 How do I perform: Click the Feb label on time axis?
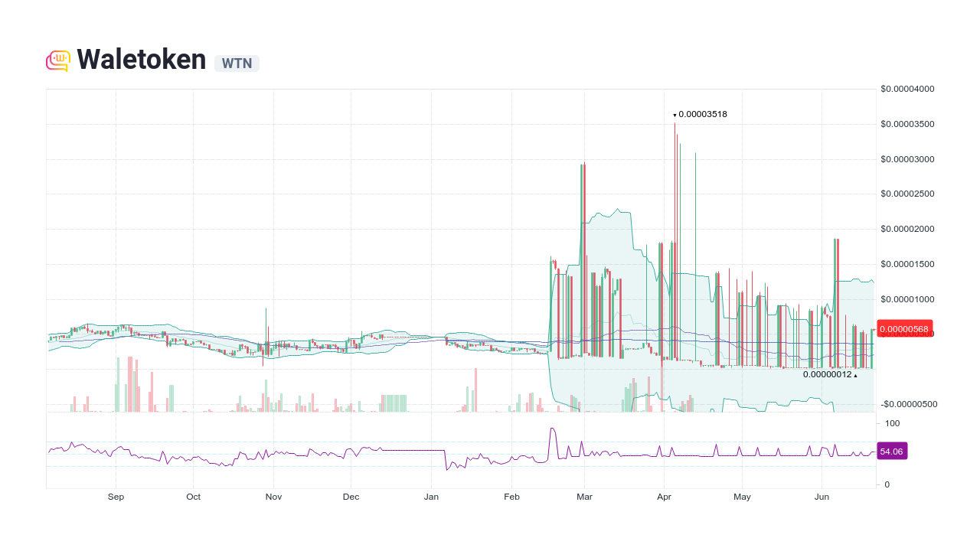pyautogui.click(x=511, y=497)
